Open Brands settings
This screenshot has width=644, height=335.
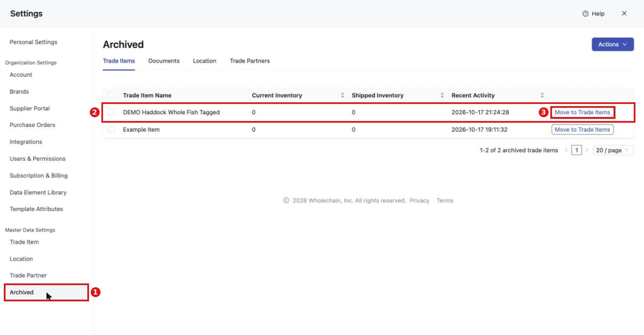pyautogui.click(x=19, y=92)
